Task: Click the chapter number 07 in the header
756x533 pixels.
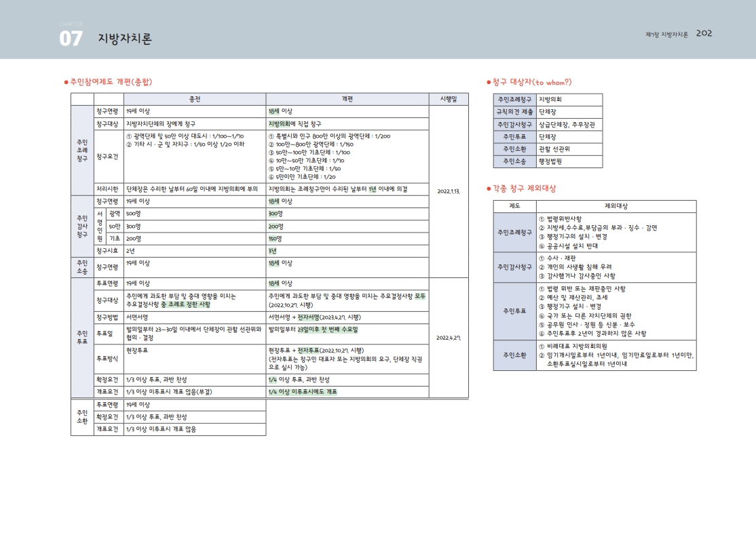Action: 71,39
